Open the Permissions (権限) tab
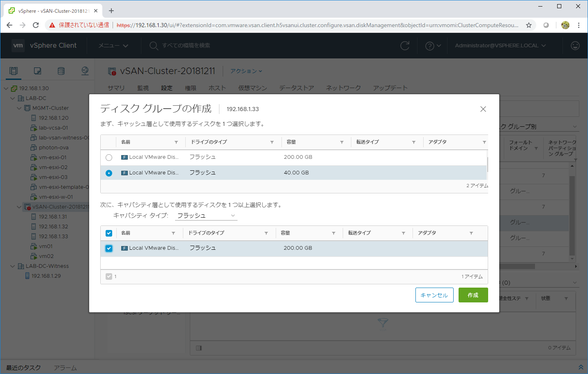Image resolution: width=588 pixels, height=374 pixels. 191,88
